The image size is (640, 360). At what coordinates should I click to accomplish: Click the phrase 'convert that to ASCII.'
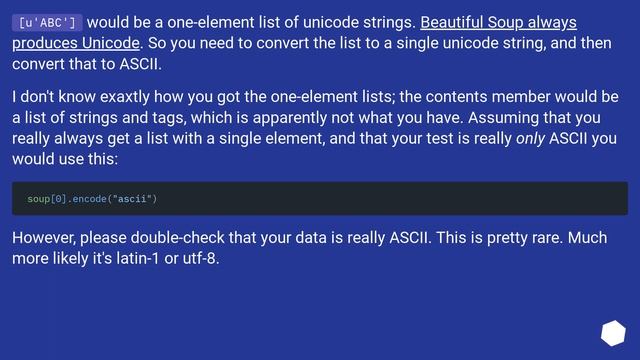click(87, 64)
